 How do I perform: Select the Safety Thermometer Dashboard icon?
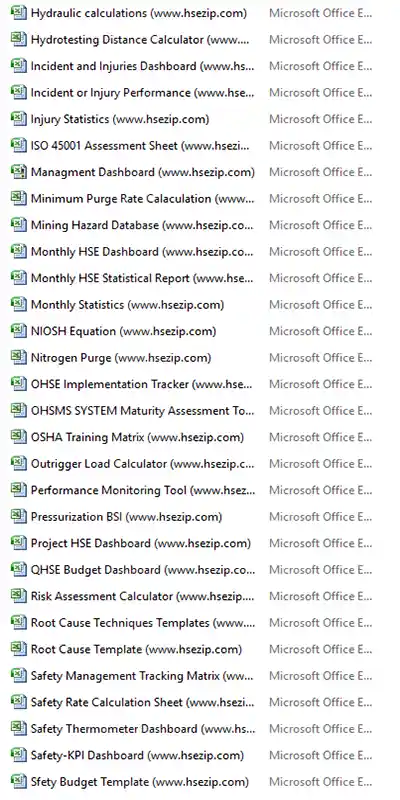(19, 730)
